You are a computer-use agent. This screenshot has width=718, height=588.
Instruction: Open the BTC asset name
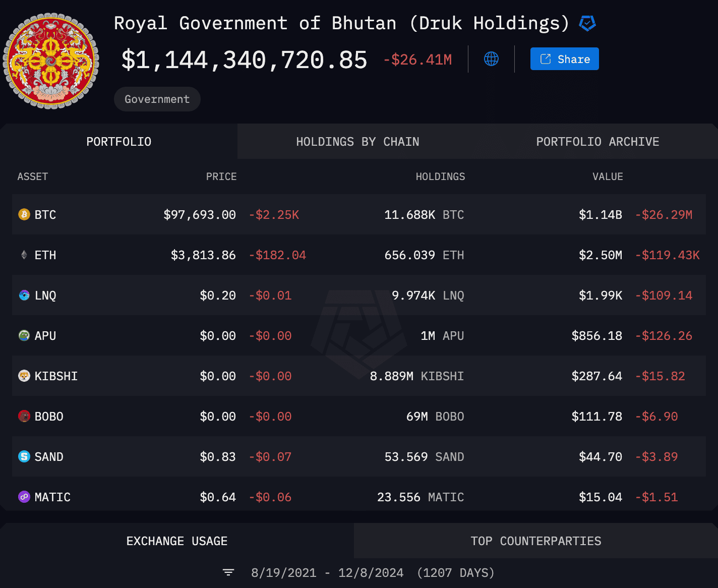point(45,215)
